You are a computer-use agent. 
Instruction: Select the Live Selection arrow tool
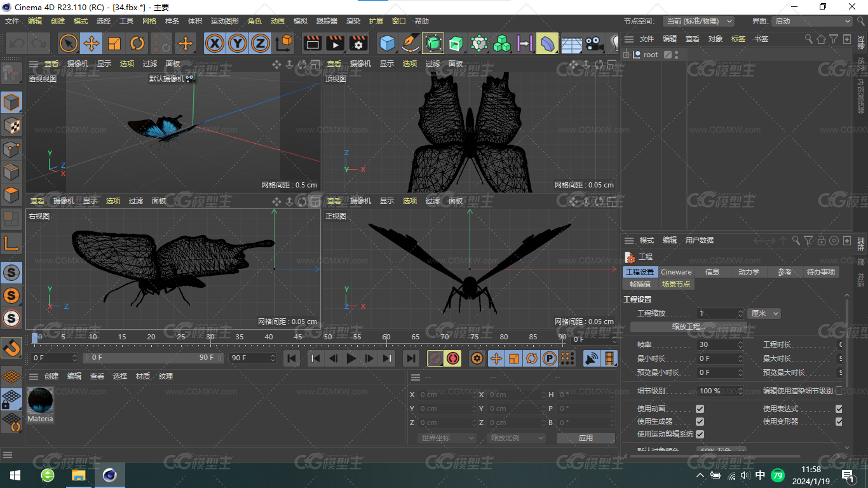[x=69, y=43]
